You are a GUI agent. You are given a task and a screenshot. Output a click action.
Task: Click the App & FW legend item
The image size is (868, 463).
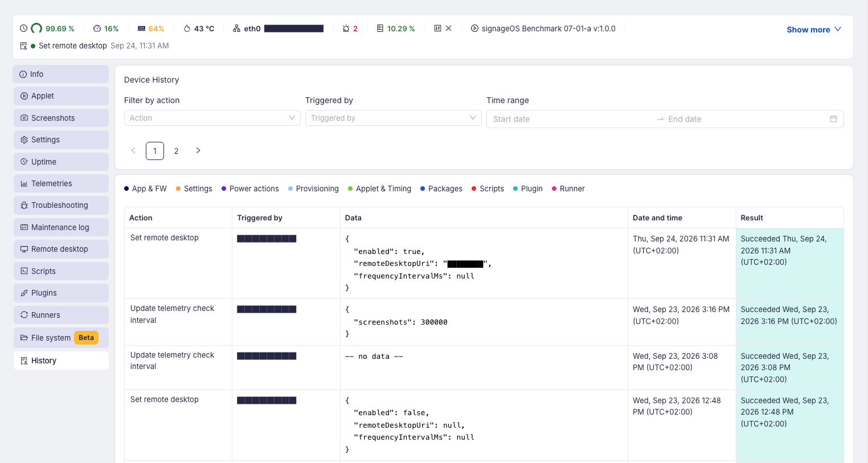(x=145, y=189)
